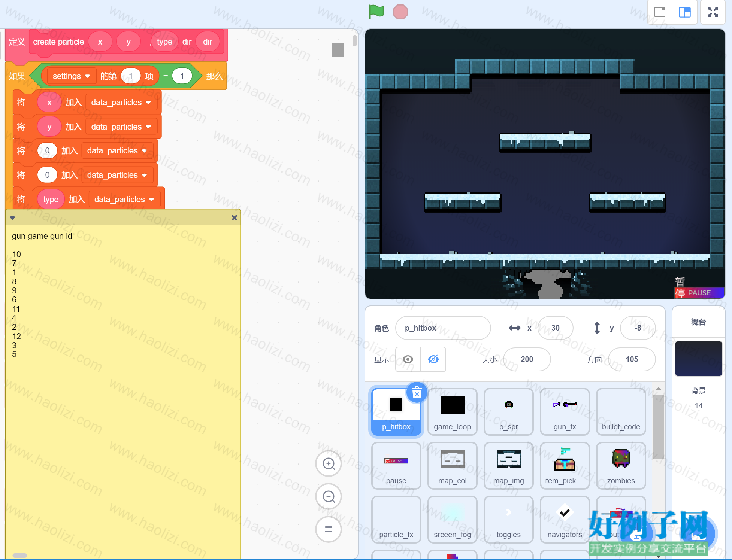
Task: Select the bullet_code sprite
Action: (621, 411)
